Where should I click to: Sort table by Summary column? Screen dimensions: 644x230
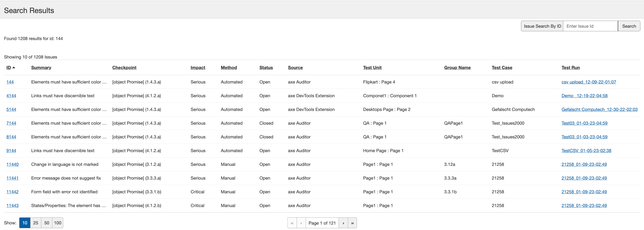tap(41, 68)
